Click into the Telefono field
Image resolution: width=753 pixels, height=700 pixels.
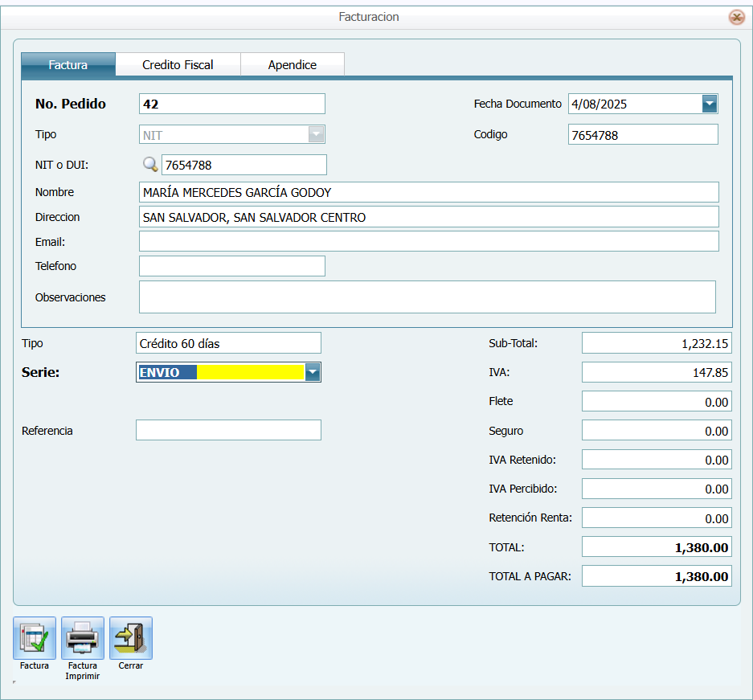click(x=231, y=266)
